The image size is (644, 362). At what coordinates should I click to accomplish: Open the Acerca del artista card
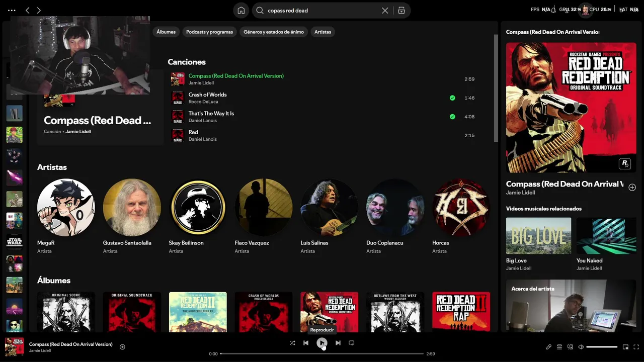click(571, 306)
